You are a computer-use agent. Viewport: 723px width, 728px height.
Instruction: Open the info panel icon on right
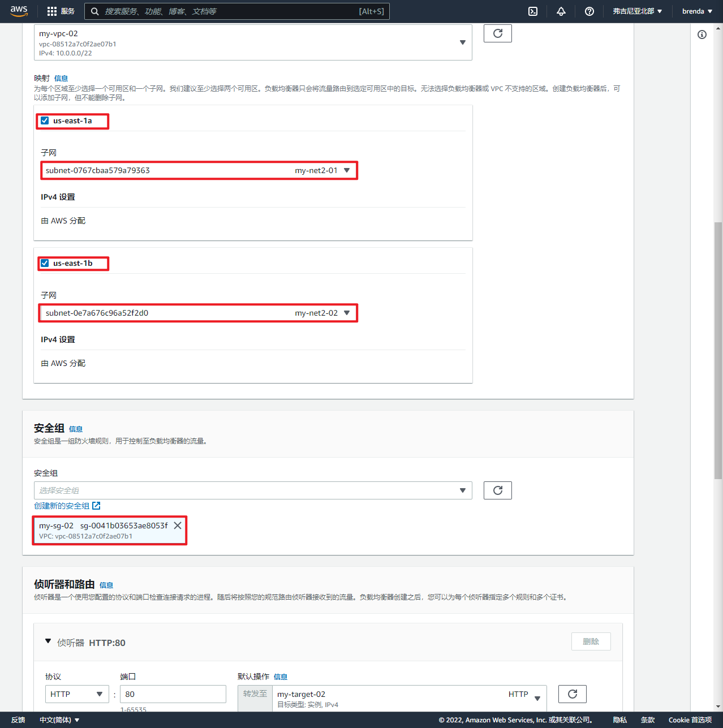tap(702, 35)
